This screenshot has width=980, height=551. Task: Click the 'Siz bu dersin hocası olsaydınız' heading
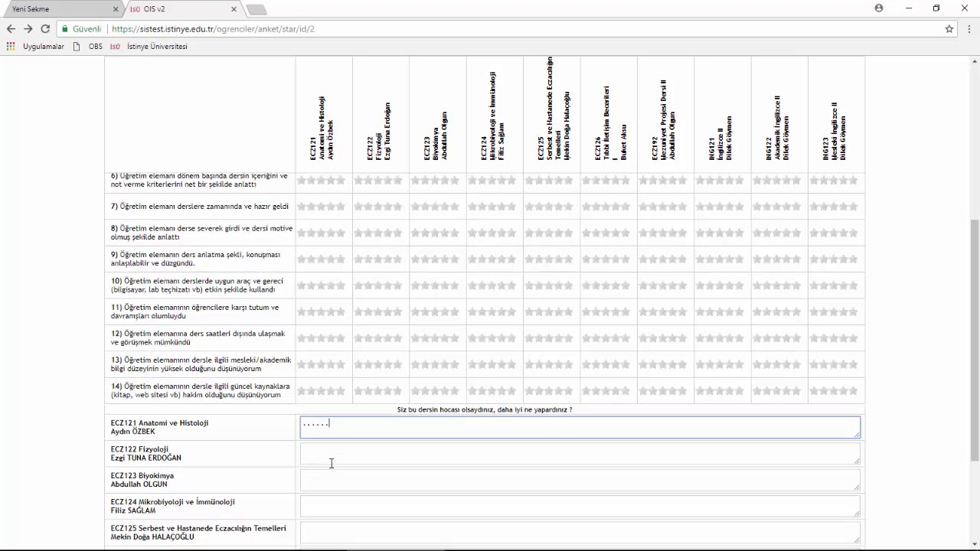tap(485, 409)
